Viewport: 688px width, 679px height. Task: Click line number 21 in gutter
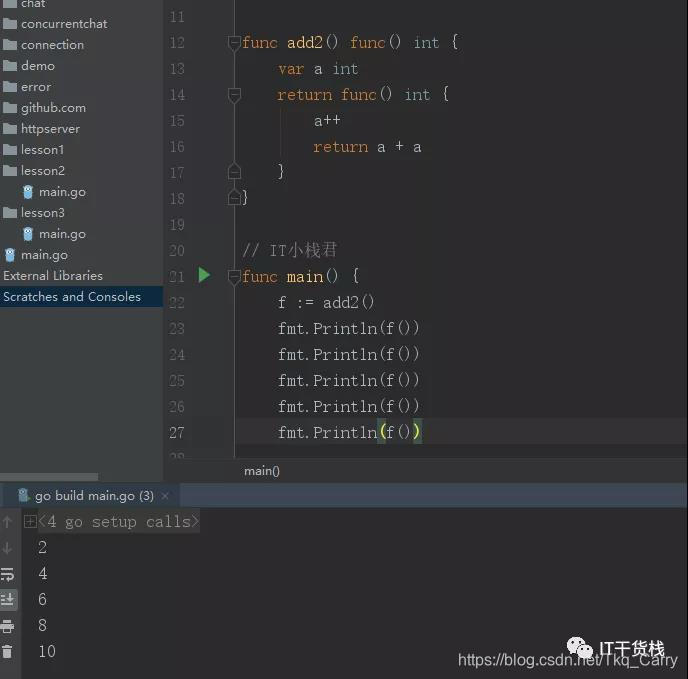[x=177, y=277]
